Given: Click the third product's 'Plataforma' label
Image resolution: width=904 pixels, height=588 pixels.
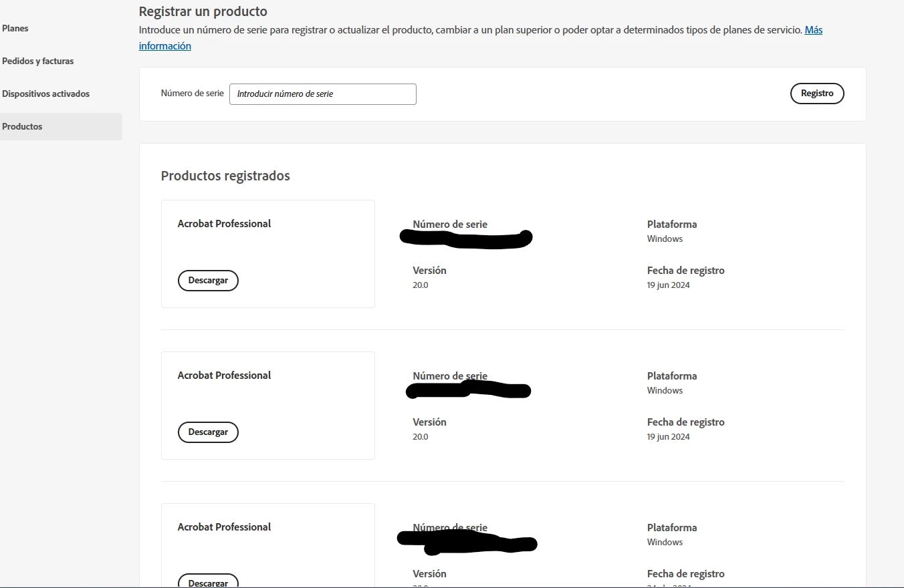Looking at the screenshot, I should coord(672,527).
